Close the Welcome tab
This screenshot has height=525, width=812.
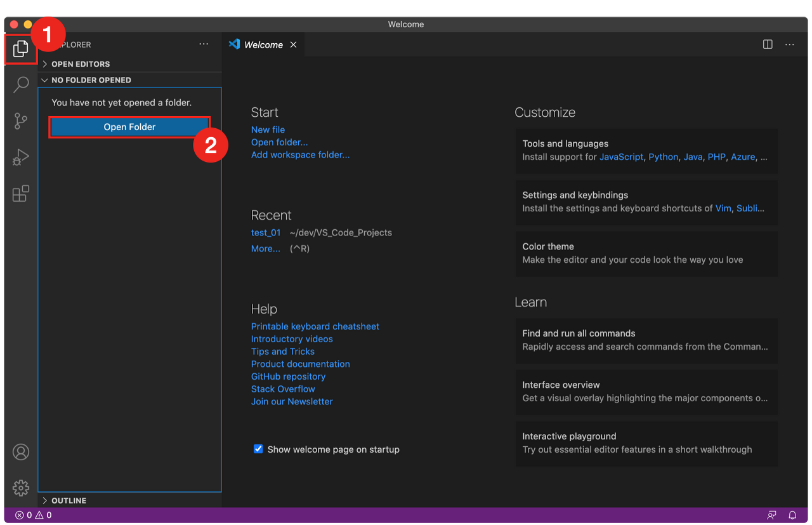(x=293, y=44)
